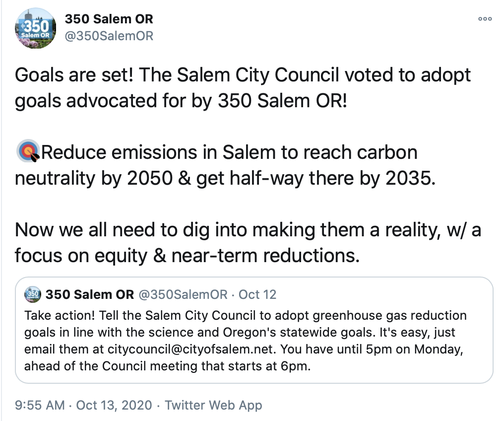The height and width of the screenshot is (421, 504).
Task: Click the small avatar in the quoted tweet
Action: pyautogui.click(x=33, y=294)
